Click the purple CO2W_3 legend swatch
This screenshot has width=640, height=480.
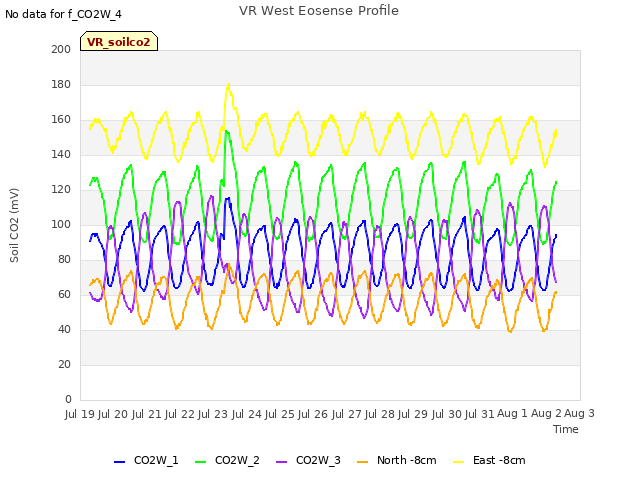point(281,462)
